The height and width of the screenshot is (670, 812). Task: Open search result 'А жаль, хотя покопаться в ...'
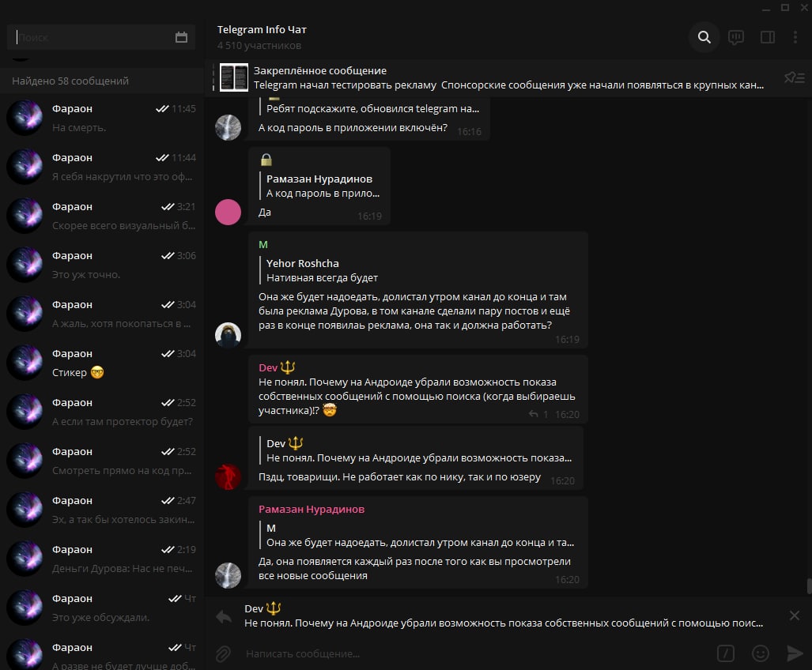tap(101, 314)
